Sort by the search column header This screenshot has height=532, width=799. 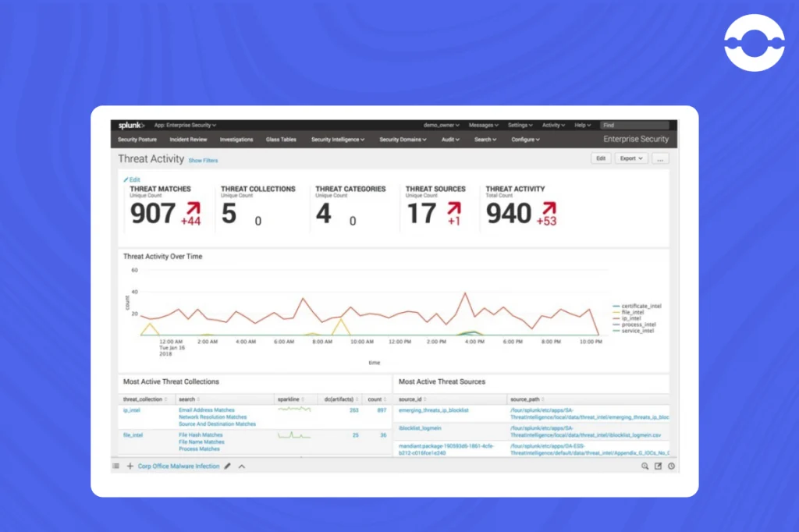click(x=189, y=399)
